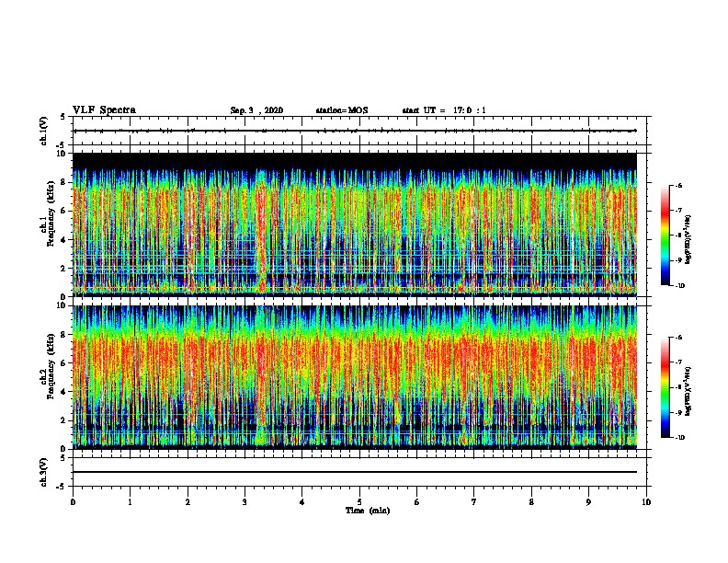Click the ch.2 spectrogram color scale bar
The image size is (728, 563).
[665, 387]
